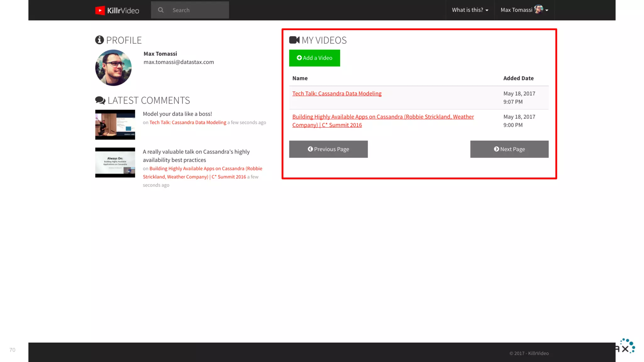The width and height of the screenshot is (644, 362).
Task: Click the Added Date column header
Action: point(518,78)
